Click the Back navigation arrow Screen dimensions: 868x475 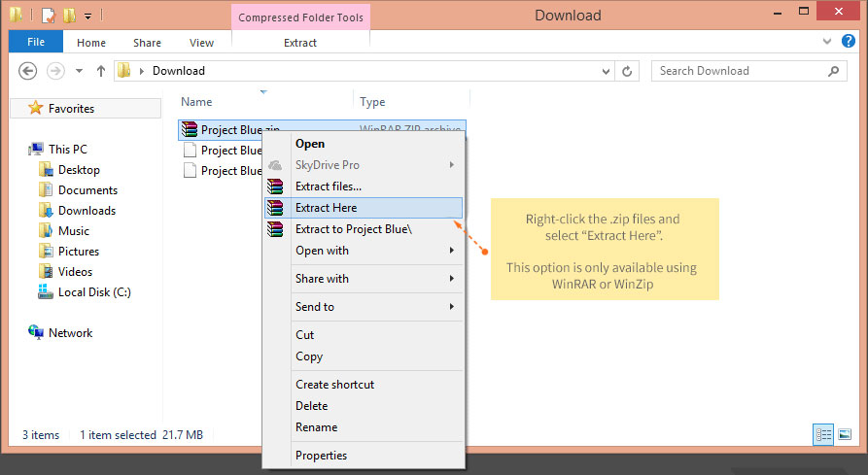click(27, 71)
